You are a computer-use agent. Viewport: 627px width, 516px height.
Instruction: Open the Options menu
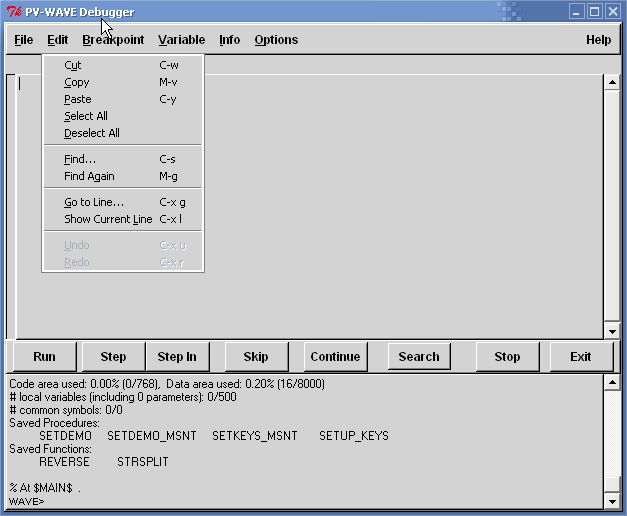pyautogui.click(x=276, y=40)
